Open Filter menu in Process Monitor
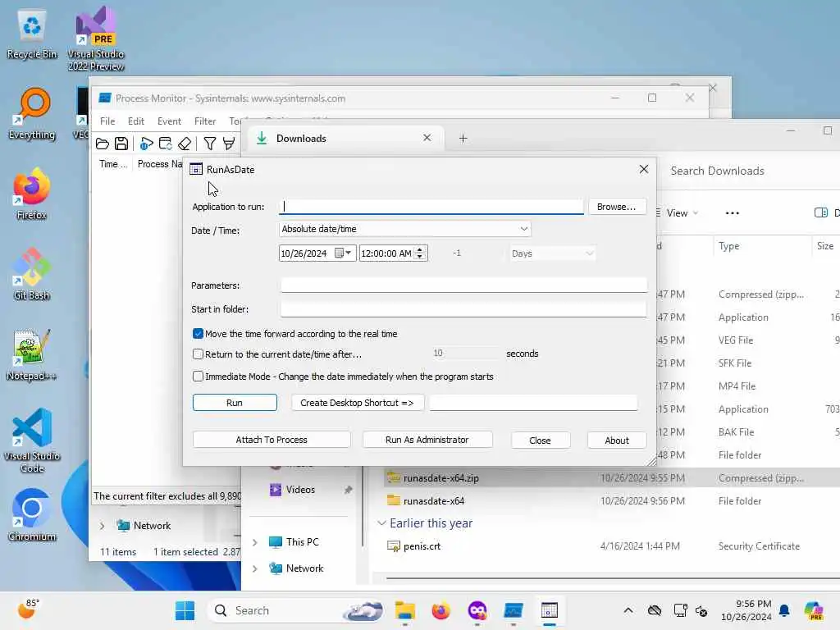The height and width of the screenshot is (630, 840). click(205, 121)
